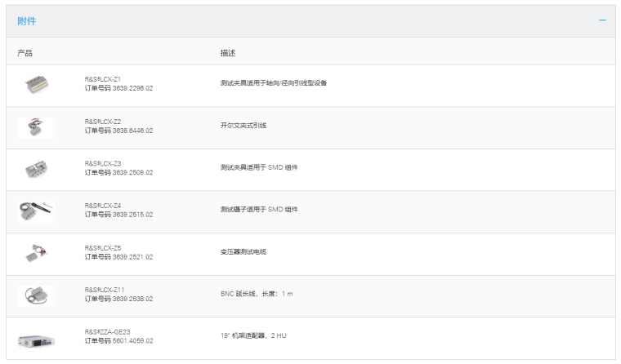Click the description 开尔文夹式引线
The width and height of the screenshot is (621, 364).
point(243,126)
